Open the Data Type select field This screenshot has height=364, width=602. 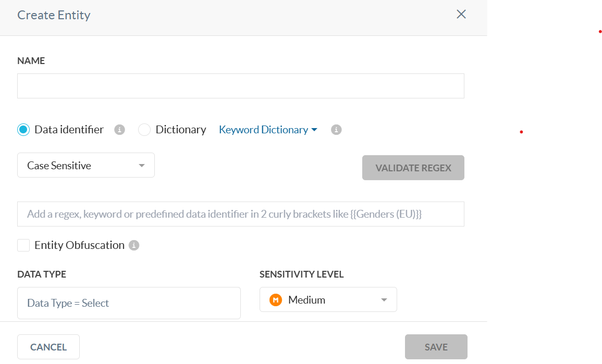tap(129, 303)
